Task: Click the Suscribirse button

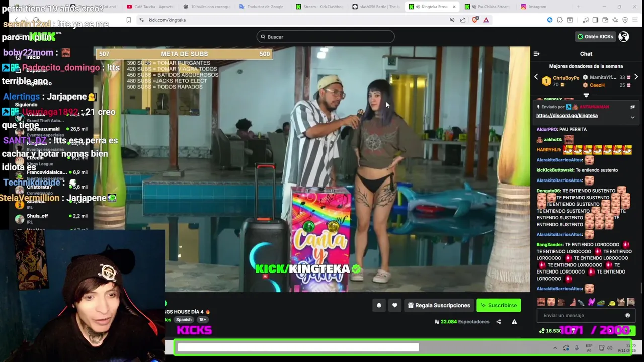Action: [499, 305]
